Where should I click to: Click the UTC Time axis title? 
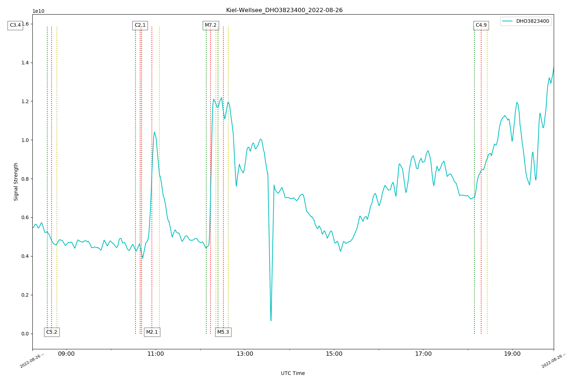coord(293,374)
